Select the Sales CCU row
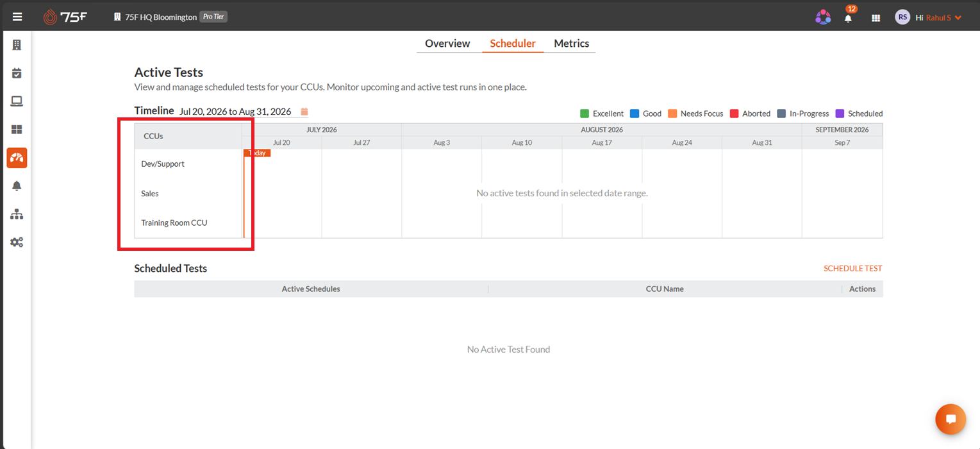 (188, 194)
